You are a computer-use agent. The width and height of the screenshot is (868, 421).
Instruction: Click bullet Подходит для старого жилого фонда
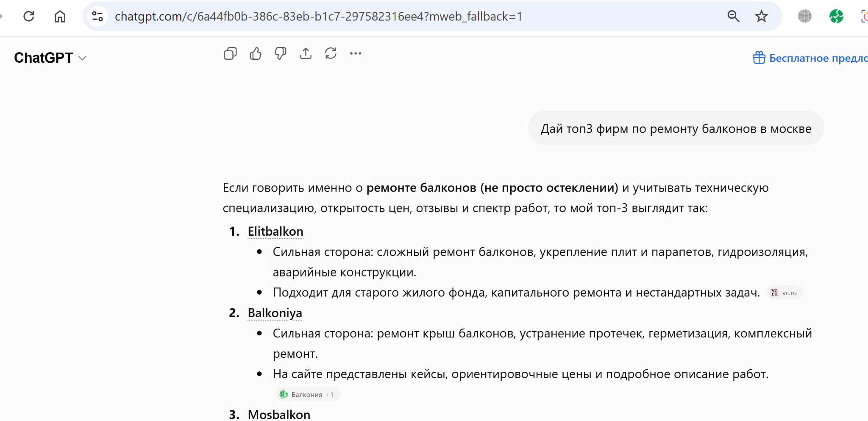[516, 293]
